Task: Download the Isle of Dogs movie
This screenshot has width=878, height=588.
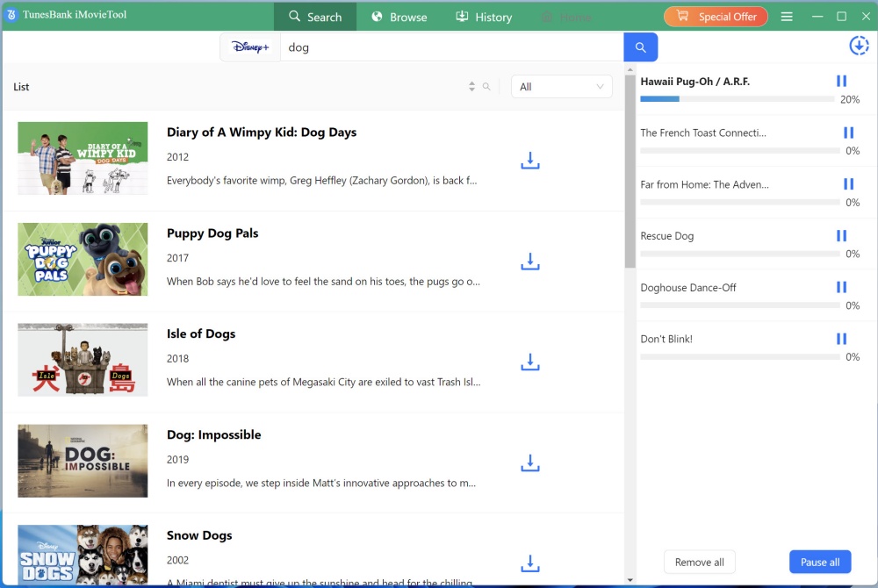Action: click(529, 362)
